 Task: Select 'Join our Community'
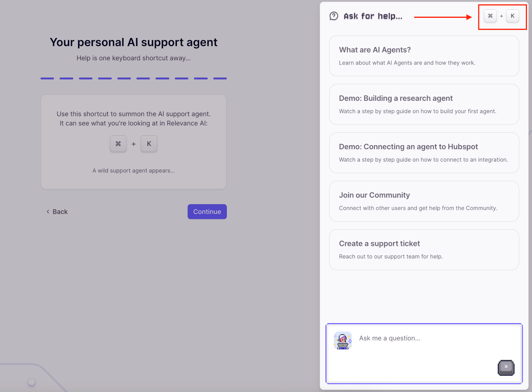pyautogui.click(x=424, y=201)
